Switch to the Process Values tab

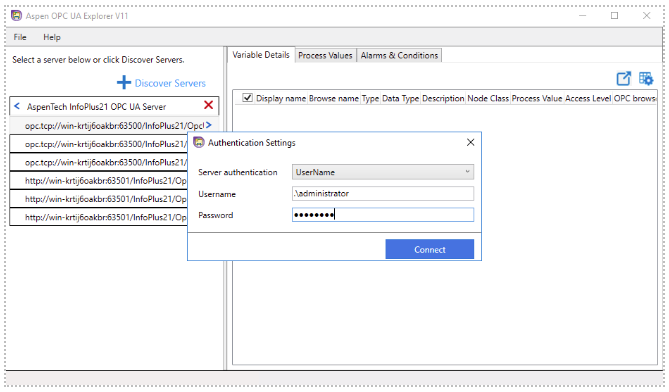pyautogui.click(x=325, y=55)
